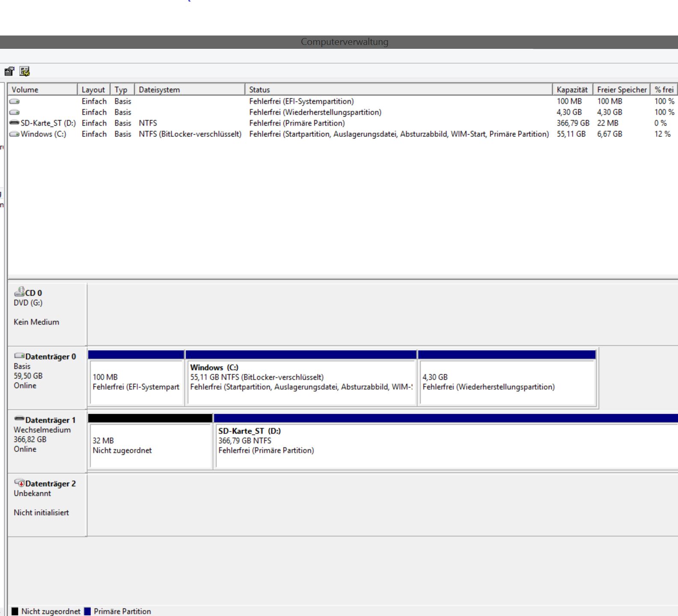Image resolution: width=678 pixels, height=616 pixels.
Task: Select the 32 MB Nicht zugeordnet block
Action: [150, 441]
